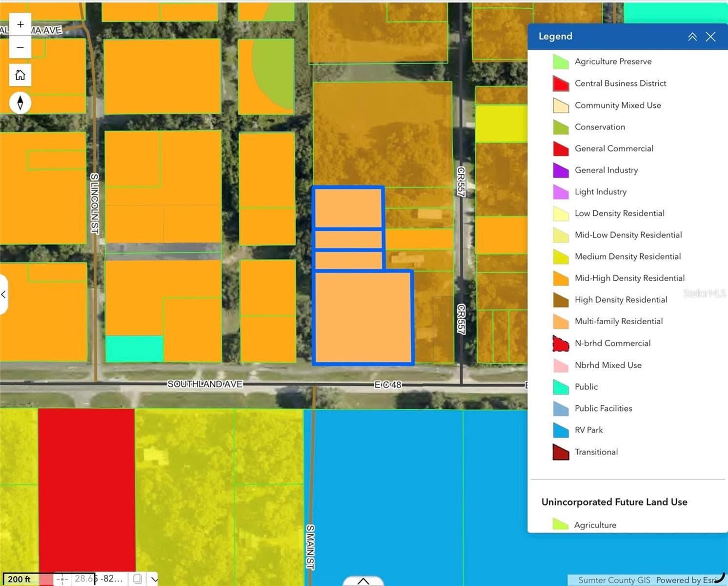Click the Nbrhd Mixed Use label
Viewport: 728px width, 586px height.
[608, 365]
